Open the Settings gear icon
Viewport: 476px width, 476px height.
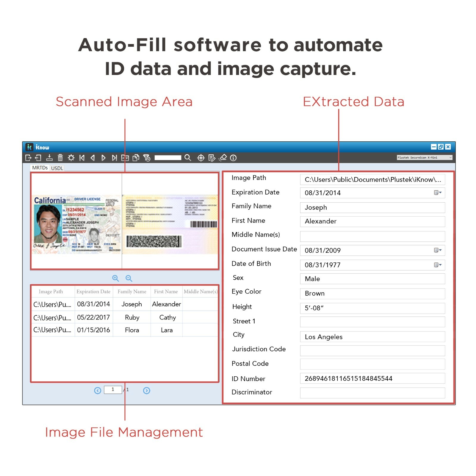(x=71, y=158)
